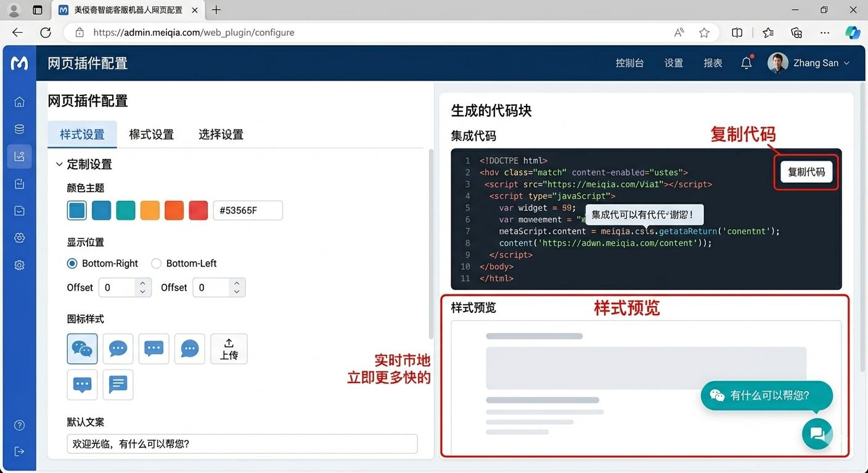Click the highlighted analytics icon in the sidebar

pos(19,156)
